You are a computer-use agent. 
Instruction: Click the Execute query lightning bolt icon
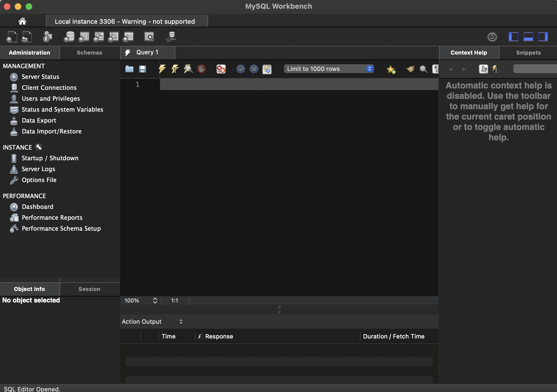click(162, 69)
